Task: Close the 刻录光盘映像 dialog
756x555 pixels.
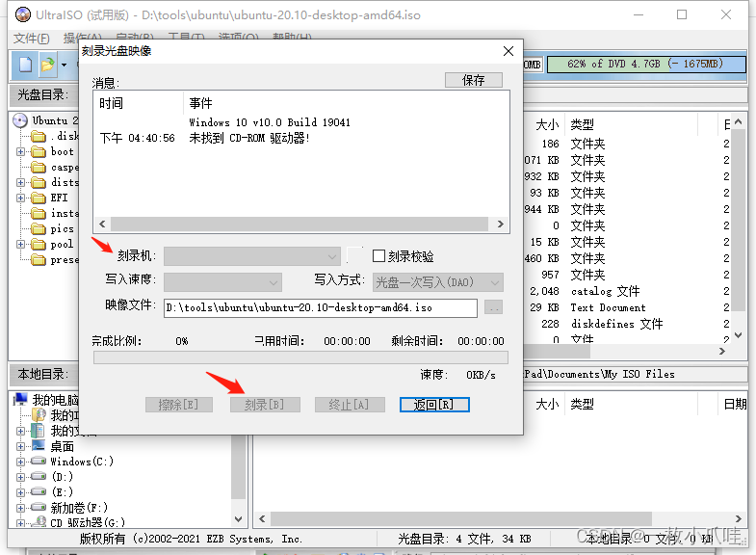Action: 508,51
